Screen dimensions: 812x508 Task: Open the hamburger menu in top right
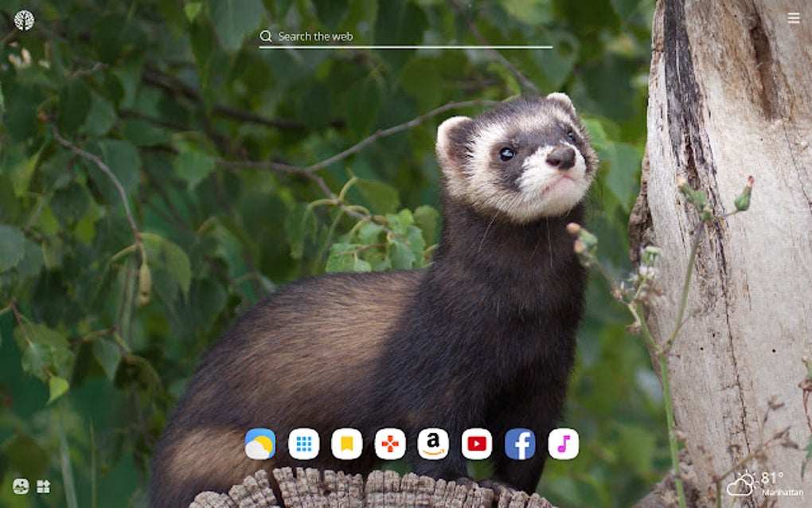click(794, 18)
